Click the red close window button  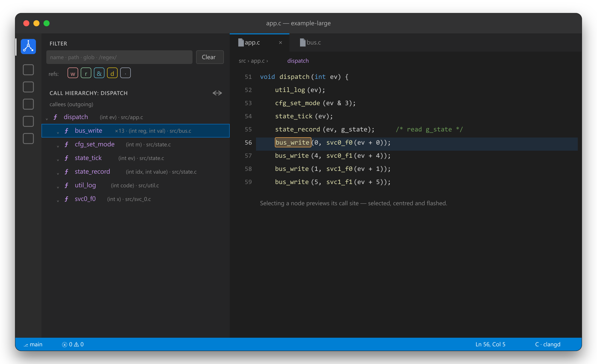[26, 23]
